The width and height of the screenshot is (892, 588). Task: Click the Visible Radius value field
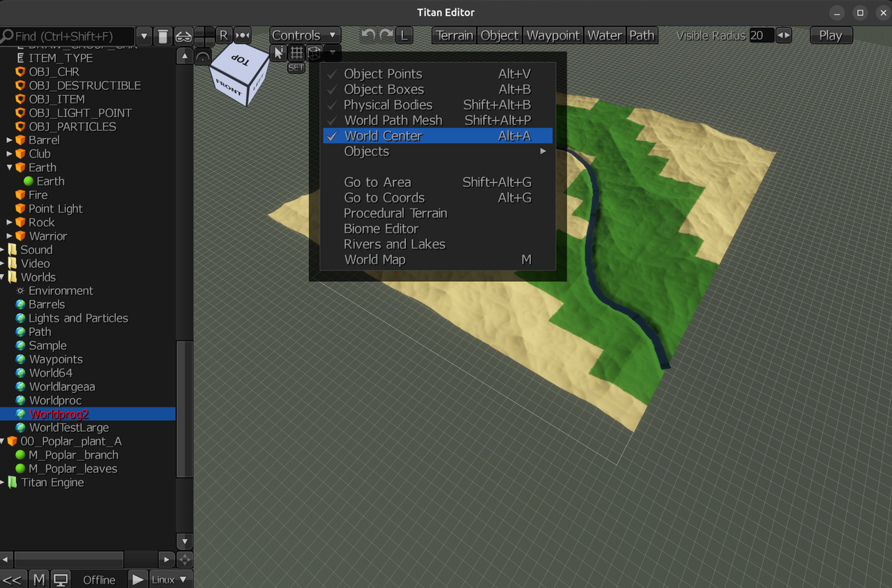(x=761, y=36)
